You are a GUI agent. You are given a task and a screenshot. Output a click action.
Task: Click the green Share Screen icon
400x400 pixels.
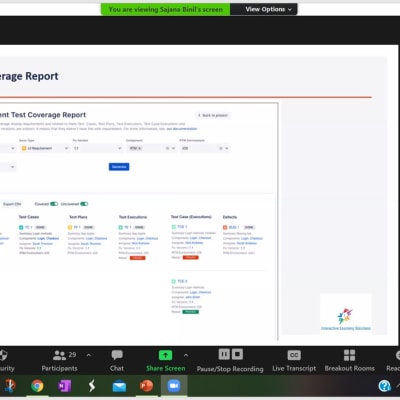pyautogui.click(x=166, y=355)
